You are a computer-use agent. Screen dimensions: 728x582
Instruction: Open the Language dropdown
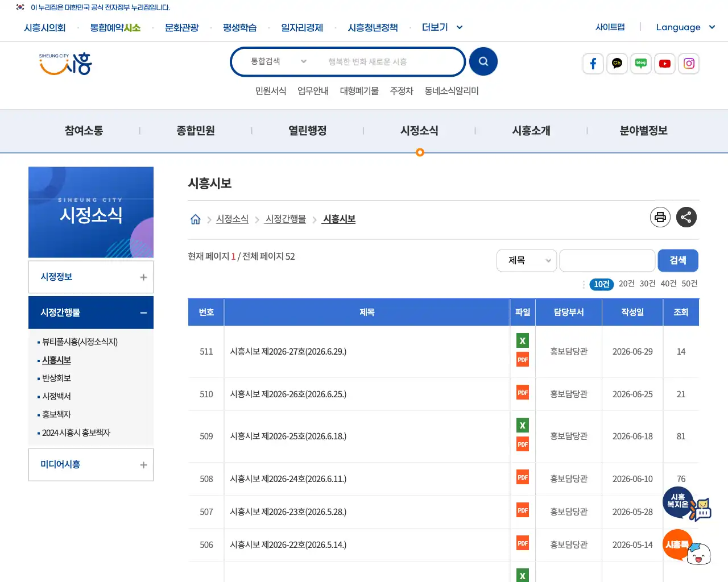685,27
